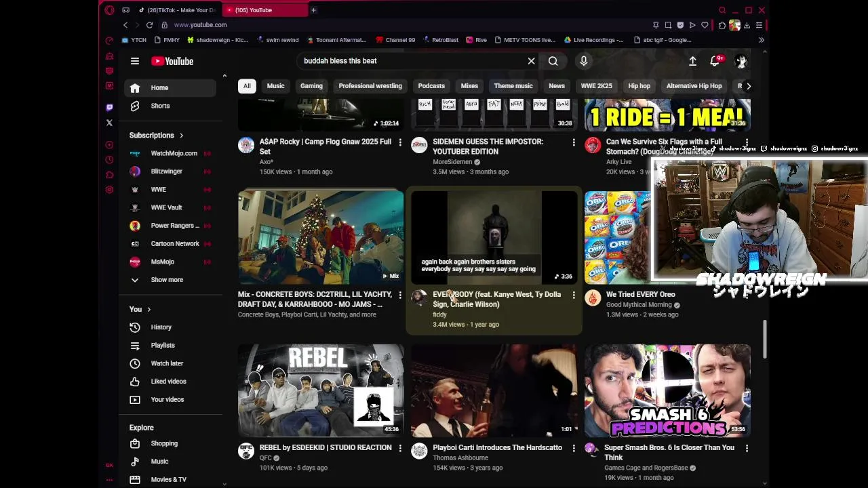868x488 pixels.
Task: Open Movies & TV under Explore
Action: 171,479
